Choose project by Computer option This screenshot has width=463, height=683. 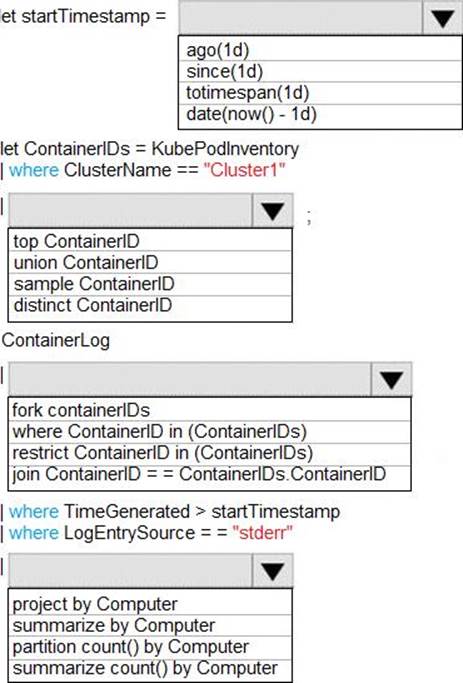point(150,604)
